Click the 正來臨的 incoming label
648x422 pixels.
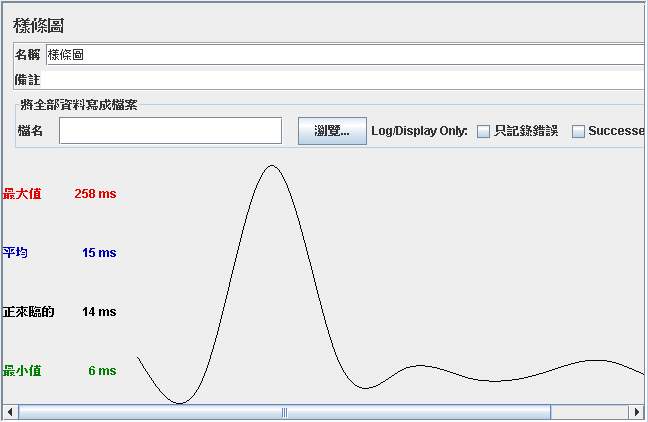click(29, 312)
